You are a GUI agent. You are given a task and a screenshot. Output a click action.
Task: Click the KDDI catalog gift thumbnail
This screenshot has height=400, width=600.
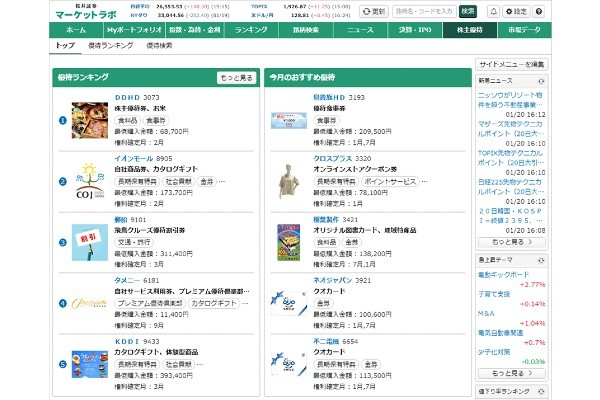click(90, 364)
